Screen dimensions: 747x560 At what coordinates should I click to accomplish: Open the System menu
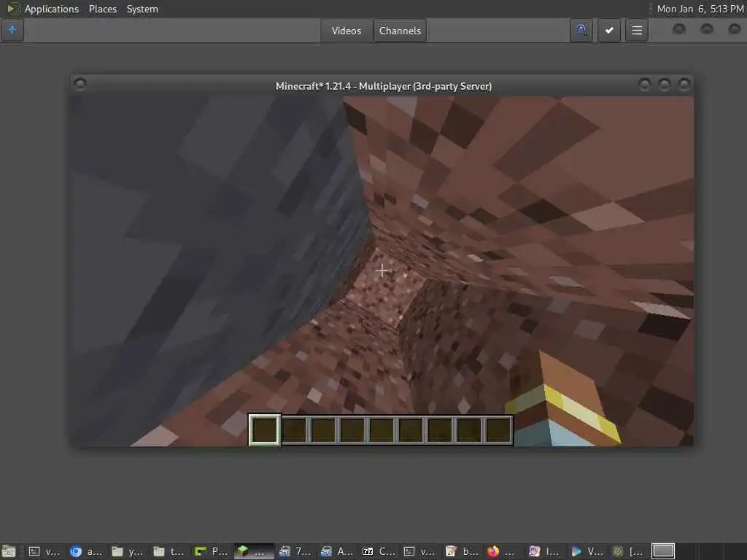click(x=142, y=9)
